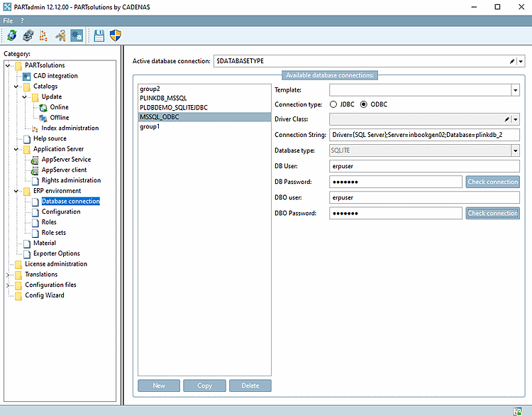The height and width of the screenshot is (416, 532).
Task: Open the ? help menu
Action: (x=23, y=21)
